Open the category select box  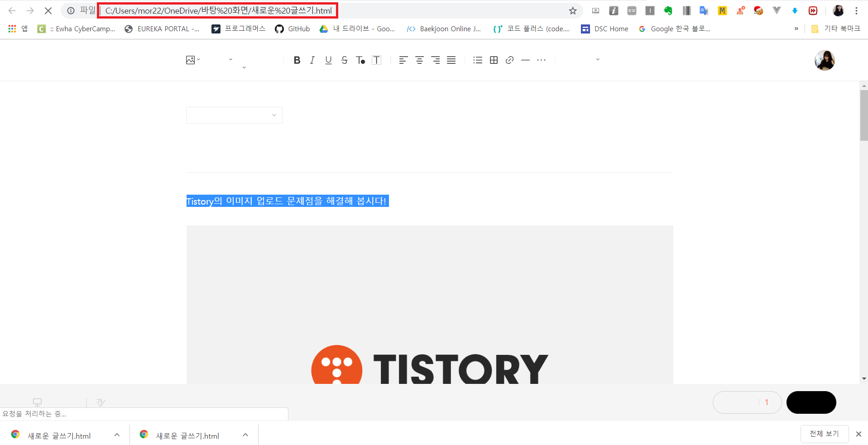(x=234, y=115)
